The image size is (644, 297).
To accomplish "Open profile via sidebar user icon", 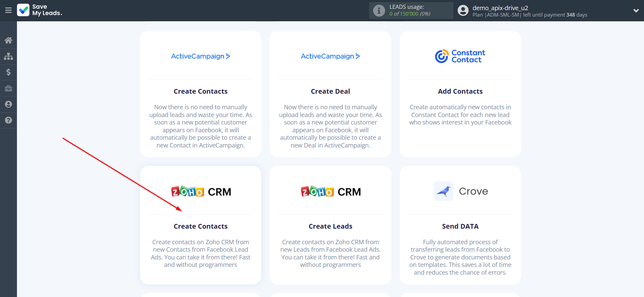I will tap(8, 104).
